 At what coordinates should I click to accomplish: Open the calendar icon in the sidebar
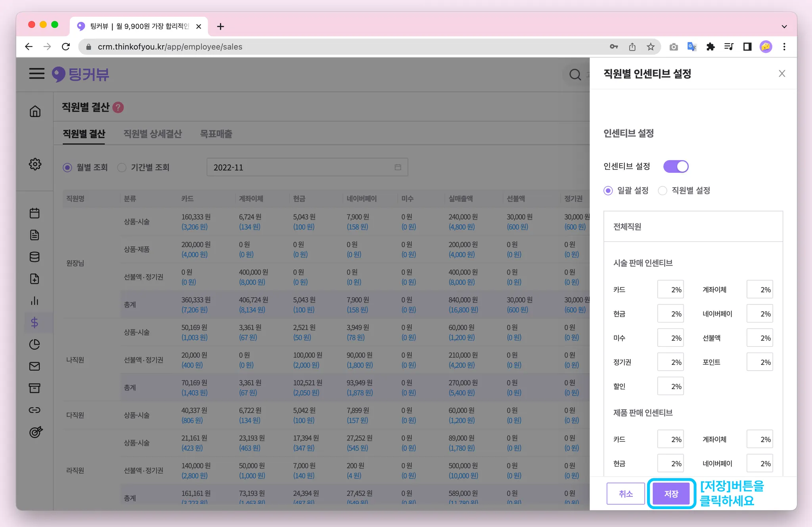tap(34, 213)
